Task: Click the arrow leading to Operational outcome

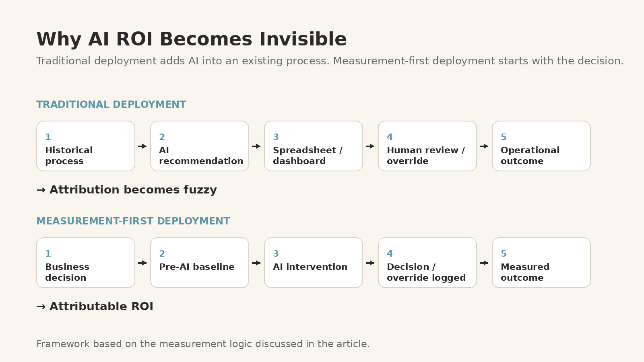Action: pos(484,146)
